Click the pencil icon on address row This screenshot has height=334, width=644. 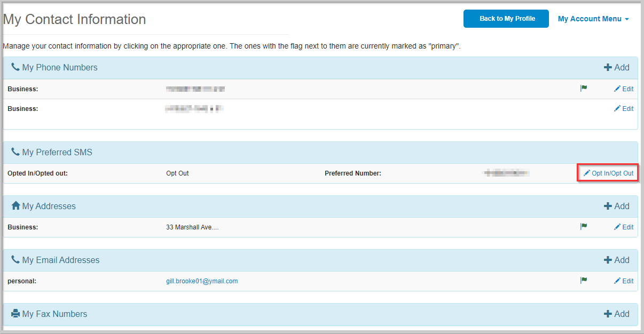pyautogui.click(x=617, y=227)
